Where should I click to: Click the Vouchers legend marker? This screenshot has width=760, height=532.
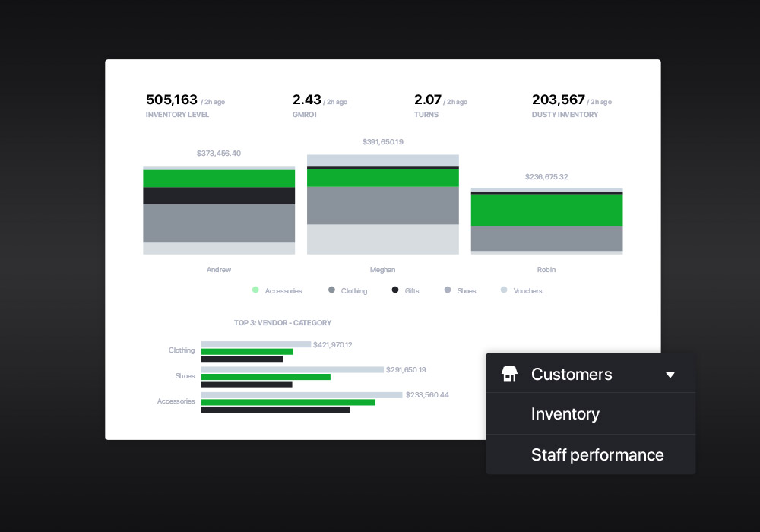pyautogui.click(x=504, y=290)
